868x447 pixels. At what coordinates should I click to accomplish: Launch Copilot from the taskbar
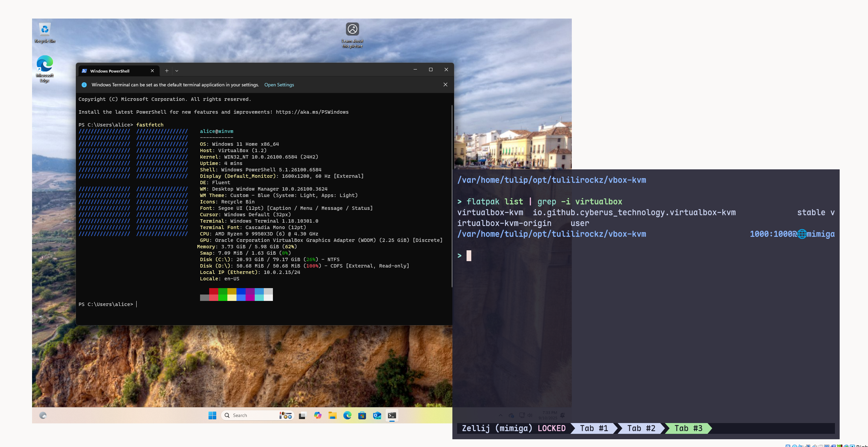click(x=317, y=415)
